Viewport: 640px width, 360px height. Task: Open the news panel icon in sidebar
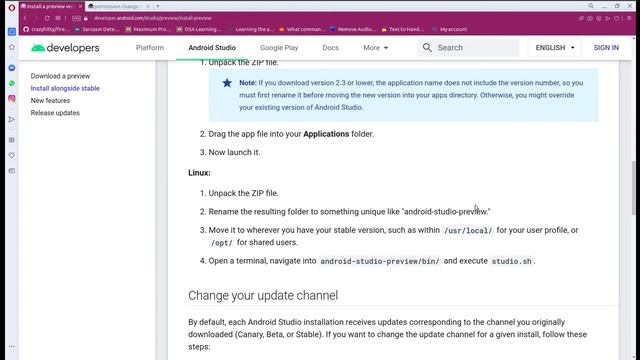pyautogui.click(x=11, y=171)
